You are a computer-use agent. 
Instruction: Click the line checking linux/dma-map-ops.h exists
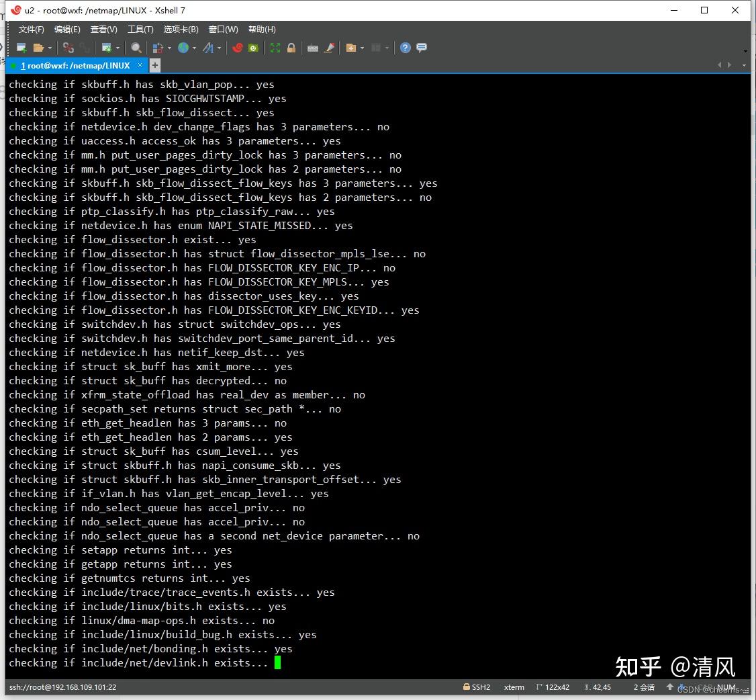click(x=142, y=621)
